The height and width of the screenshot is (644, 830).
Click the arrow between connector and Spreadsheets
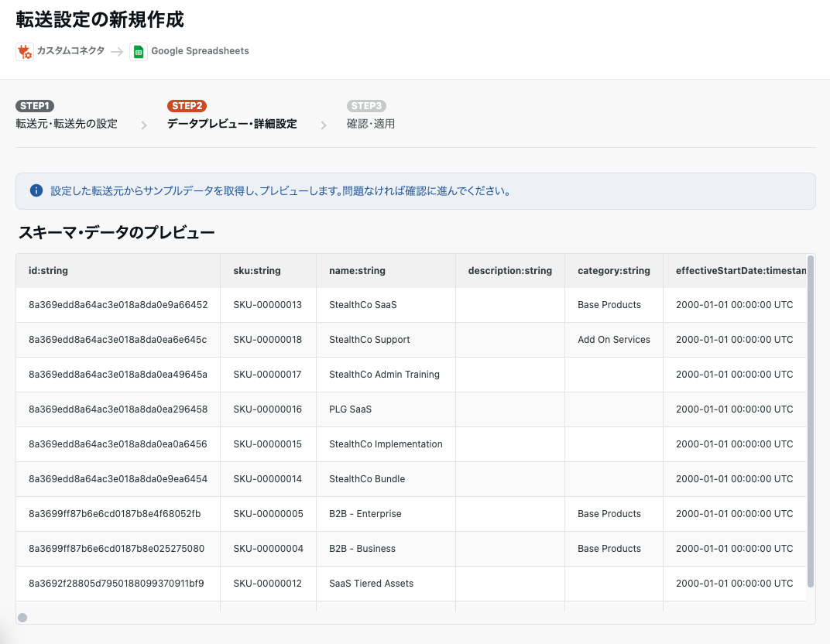117,52
